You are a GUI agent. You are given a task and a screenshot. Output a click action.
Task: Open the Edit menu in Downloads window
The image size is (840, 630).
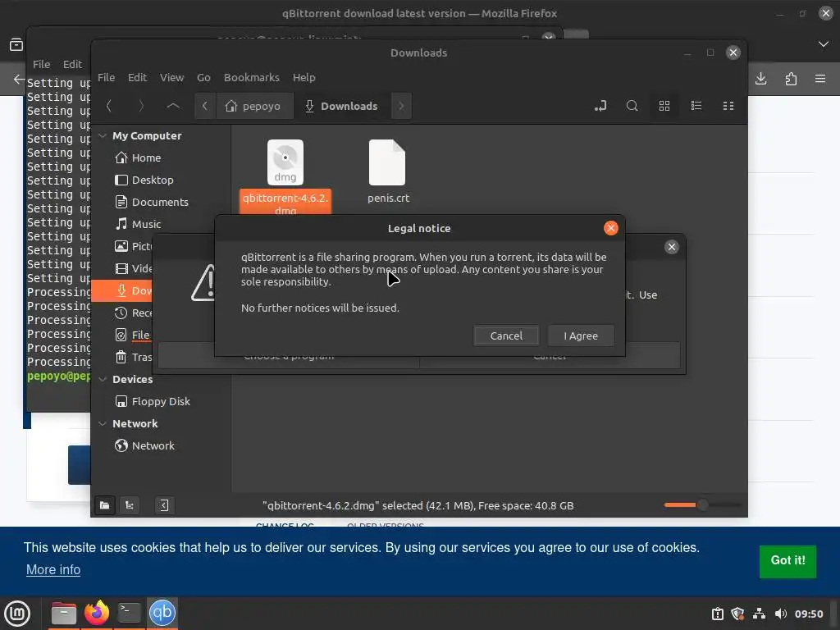click(x=137, y=77)
